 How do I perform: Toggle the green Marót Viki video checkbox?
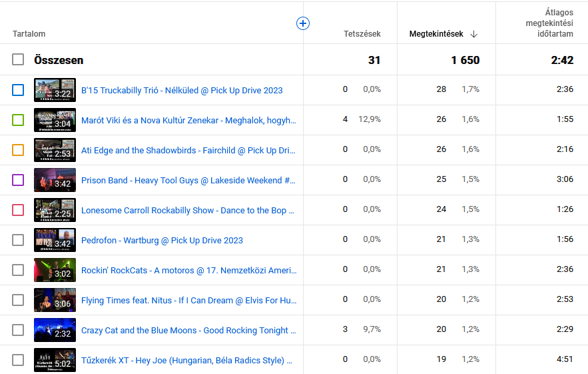point(18,120)
